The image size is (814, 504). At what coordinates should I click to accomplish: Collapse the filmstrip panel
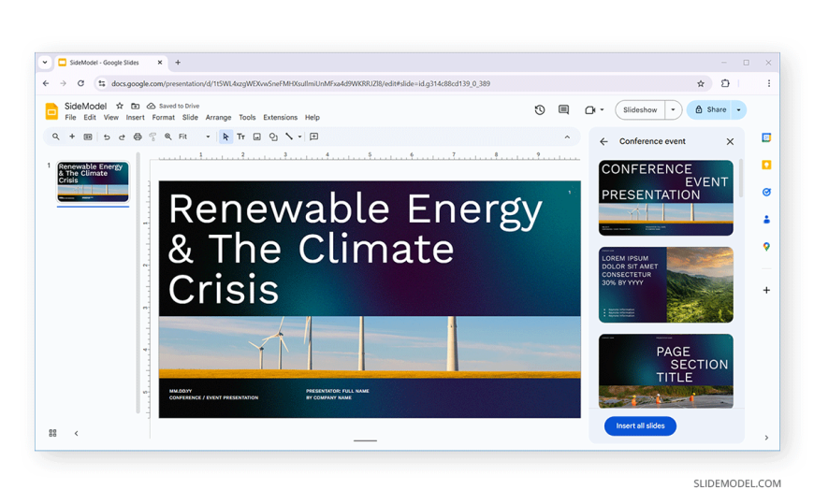coord(77,434)
